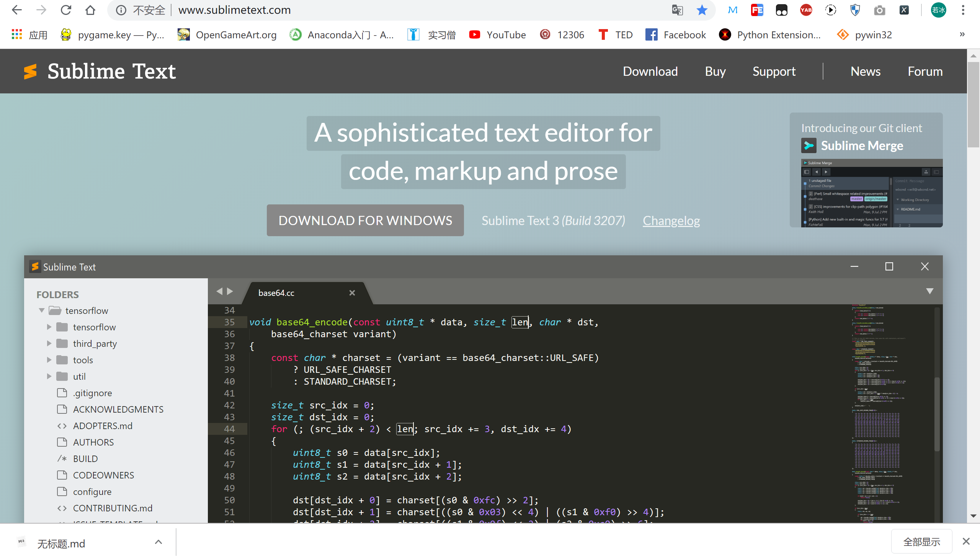Open downloaded 无标题.md file
The image size is (980, 560).
point(61,544)
